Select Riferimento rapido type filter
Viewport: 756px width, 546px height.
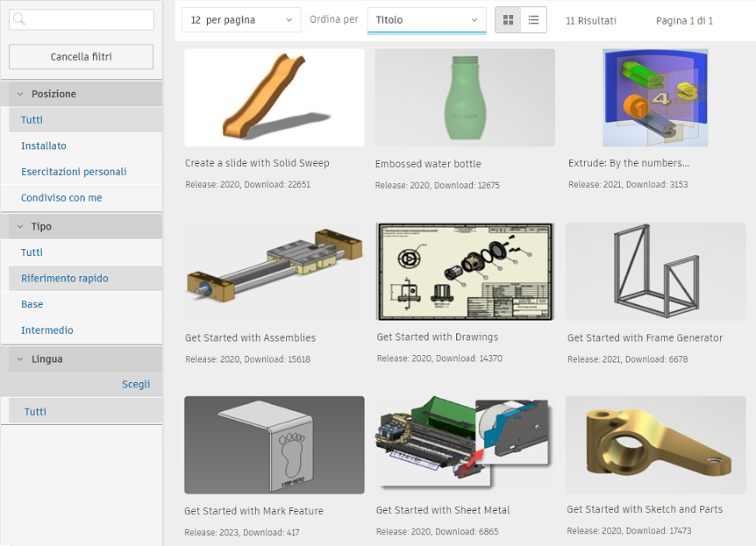(85, 279)
